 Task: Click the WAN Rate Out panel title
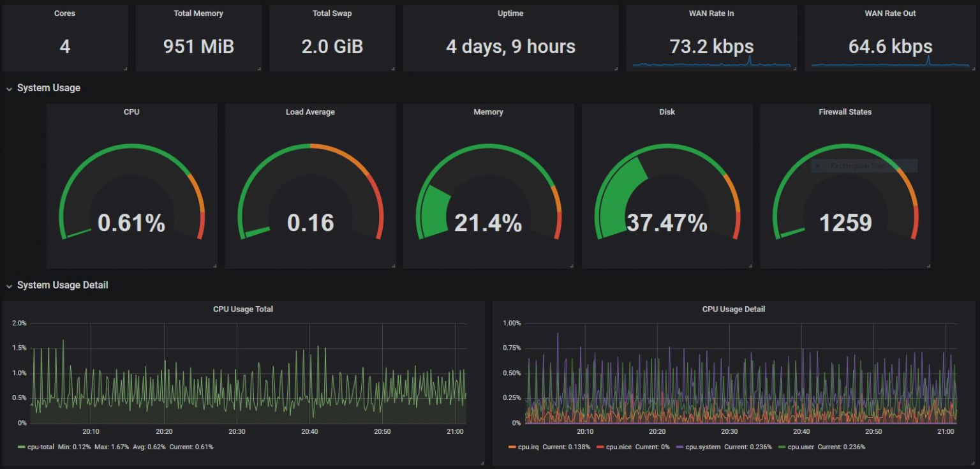(x=890, y=13)
